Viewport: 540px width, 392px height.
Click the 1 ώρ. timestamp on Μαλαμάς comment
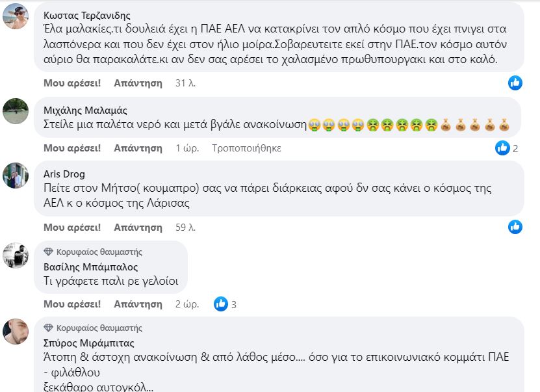(x=186, y=148)
